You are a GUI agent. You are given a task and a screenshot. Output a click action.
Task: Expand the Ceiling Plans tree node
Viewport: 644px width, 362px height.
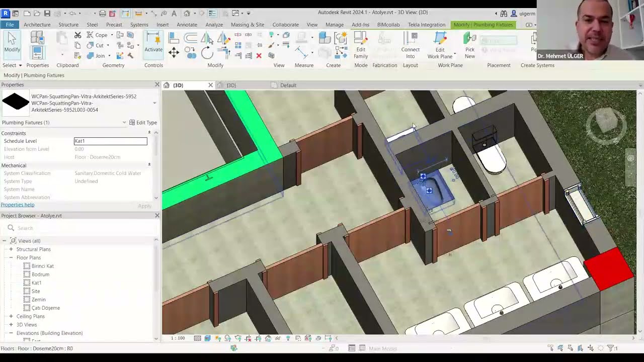coord(11,316)
